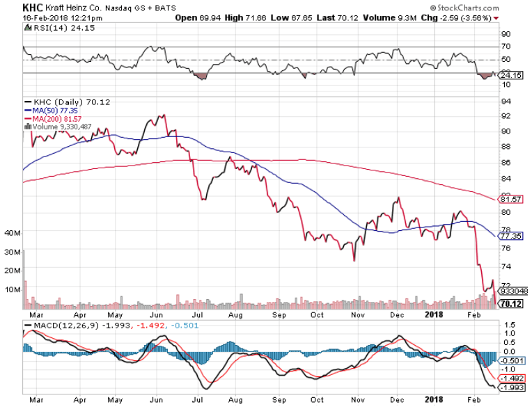532x409 pixels.
Task: Click the RSI(14) legend line marker
Action: [x=28, y=28]
